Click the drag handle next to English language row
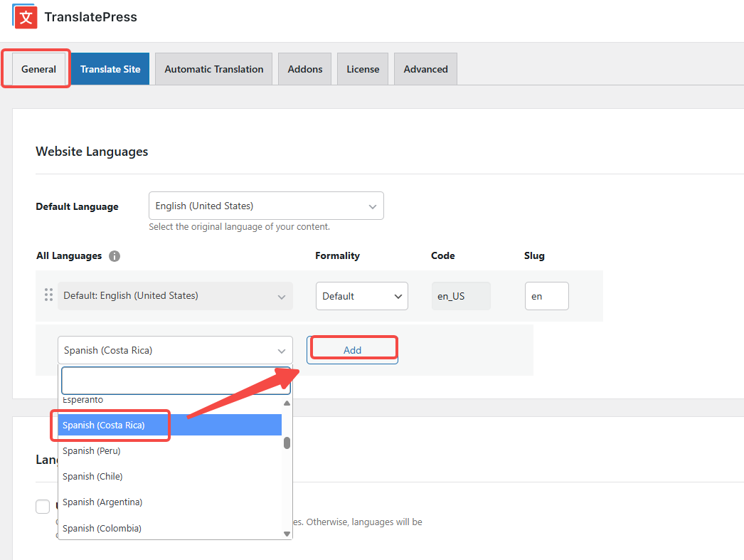The width and height of the screenshot is (744, 560). pyautogui.click(x=48, y=294)
